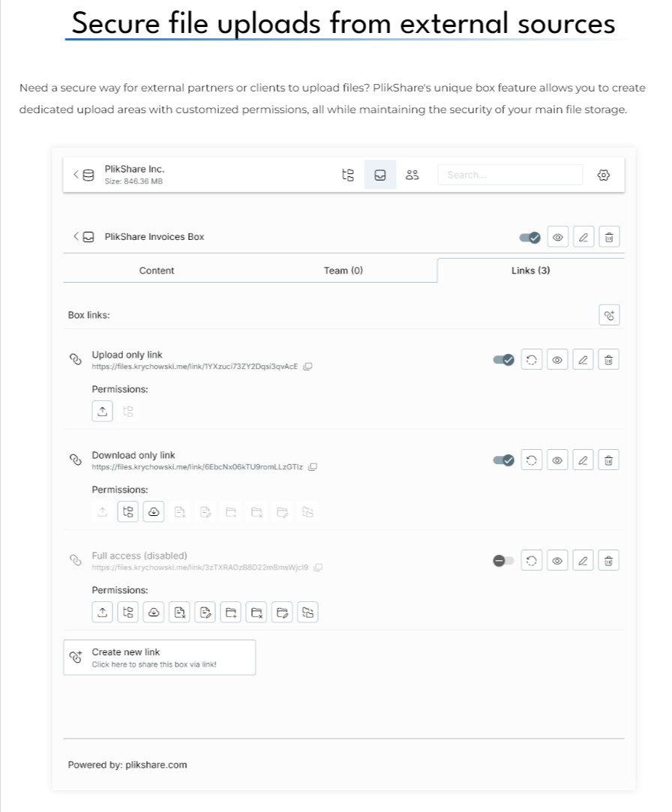Toggle upload permission on Full access link

point(103,612)
